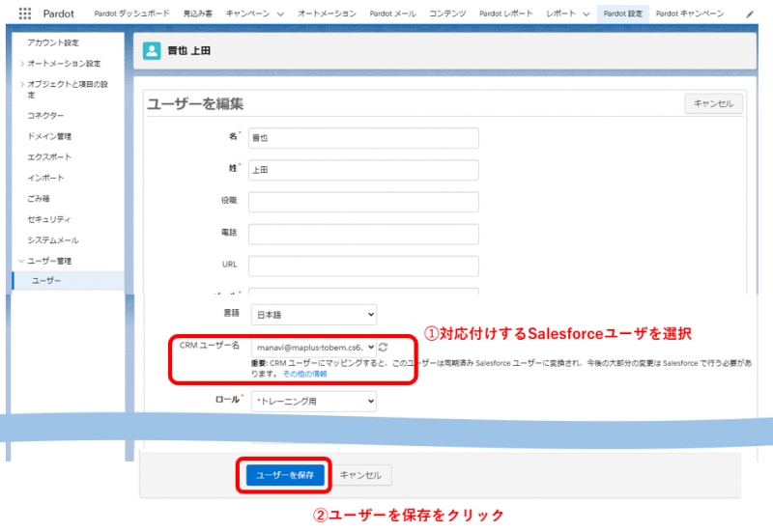773x532 pixels.
Task: Go to Pardot レポート tab
Action: [x=505, y=14]
